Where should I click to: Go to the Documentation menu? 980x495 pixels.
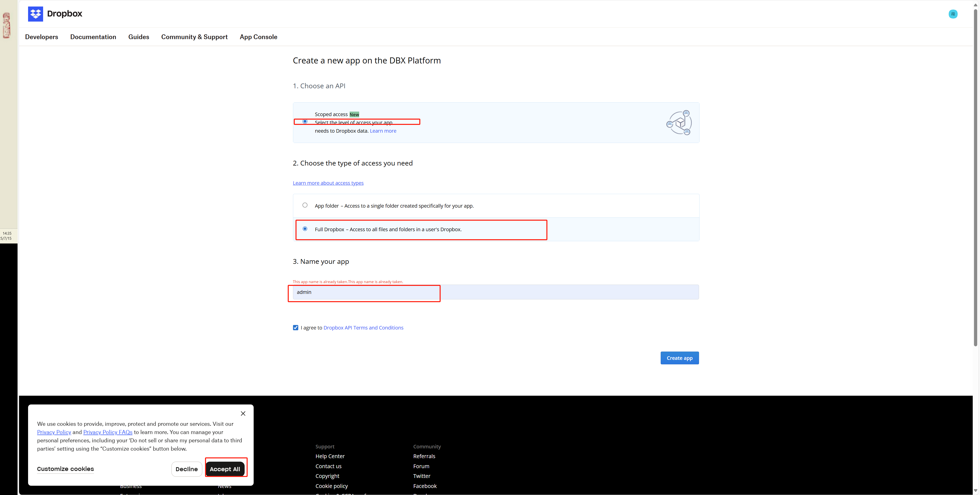coord(93,37)
